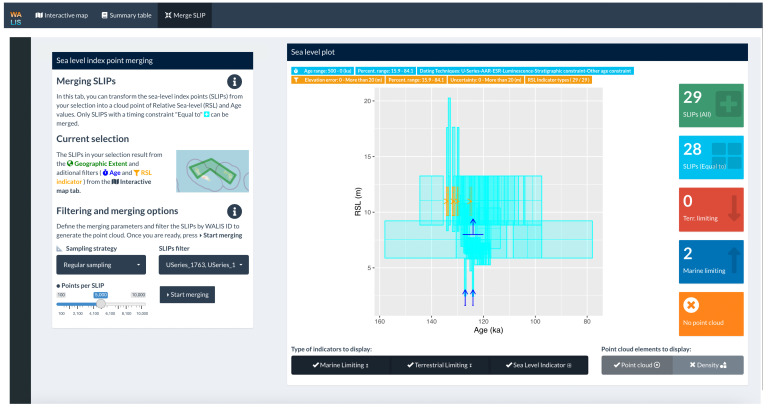This screenshot has width=768, height=410.
Task: Click the X icon in No point cloud box
Action: click(x=691, y=305)
